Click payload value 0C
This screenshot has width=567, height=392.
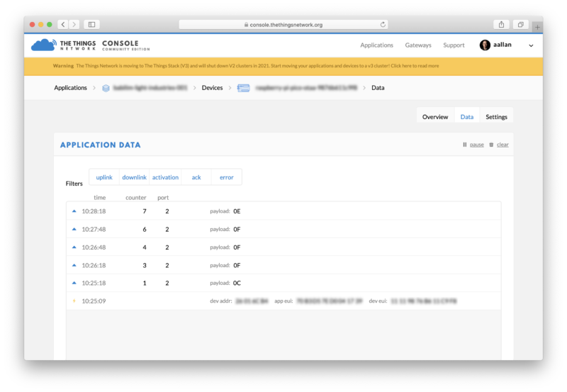tap(237, 283)
